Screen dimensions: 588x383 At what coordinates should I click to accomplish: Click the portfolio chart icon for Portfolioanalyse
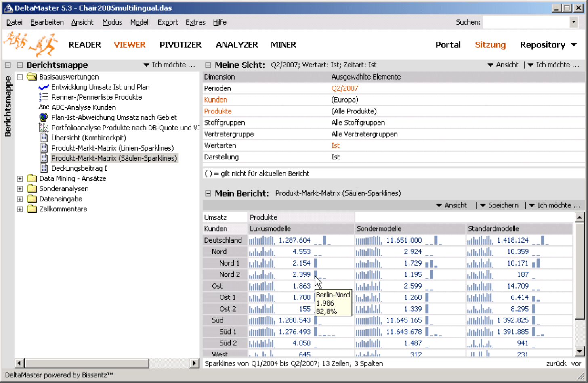pyautogui.click(x=44, y=128)
